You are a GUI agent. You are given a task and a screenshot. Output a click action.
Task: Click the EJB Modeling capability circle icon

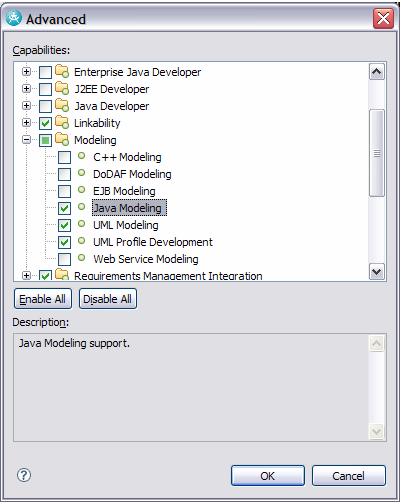(x=81, y=190)
